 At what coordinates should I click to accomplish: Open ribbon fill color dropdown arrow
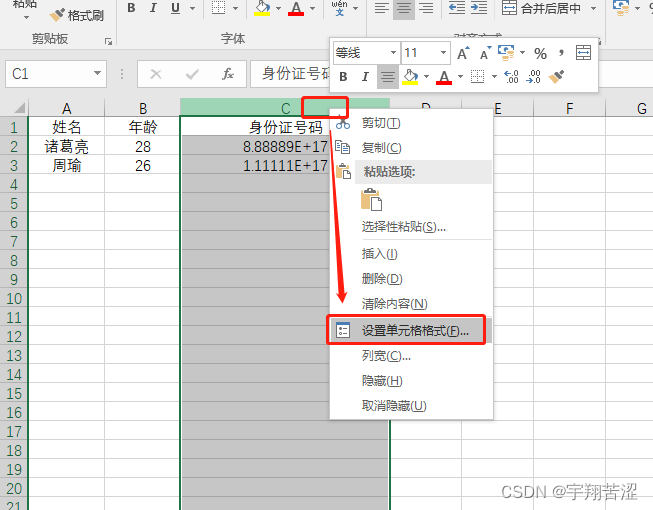pyautogui.click(x=278, y=8)
